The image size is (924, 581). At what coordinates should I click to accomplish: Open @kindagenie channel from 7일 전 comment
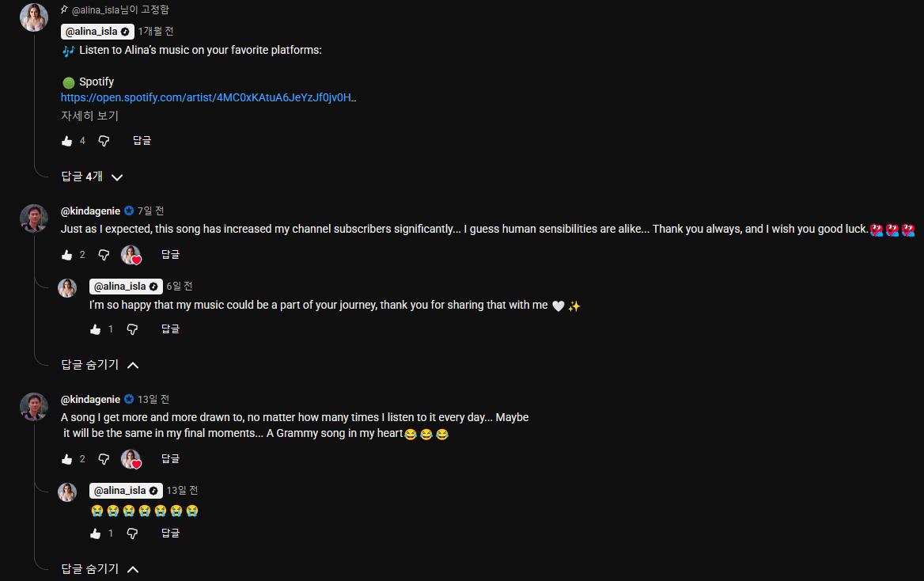pos(90,211)
